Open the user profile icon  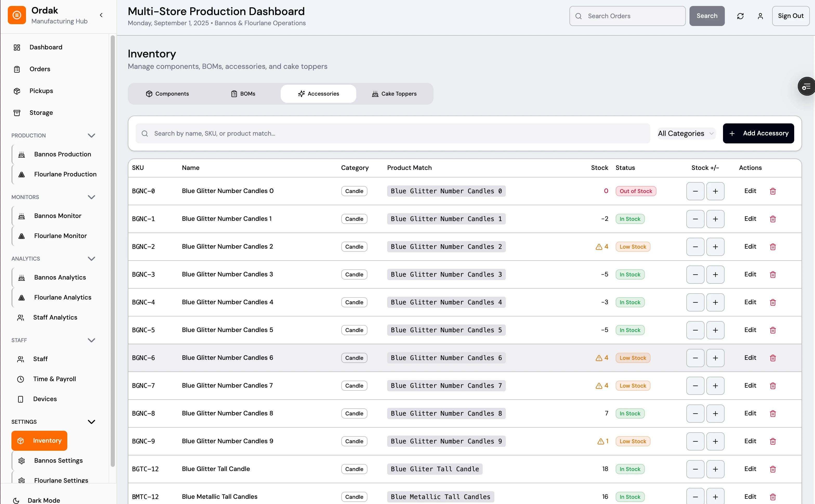pyautogui.click(x=760, y=16)
